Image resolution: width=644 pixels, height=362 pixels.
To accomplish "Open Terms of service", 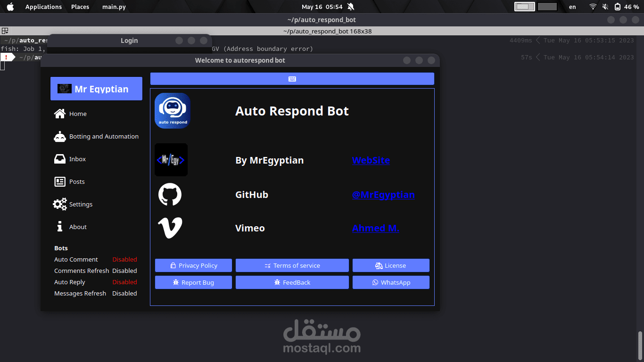I will [x=292, y=265].
